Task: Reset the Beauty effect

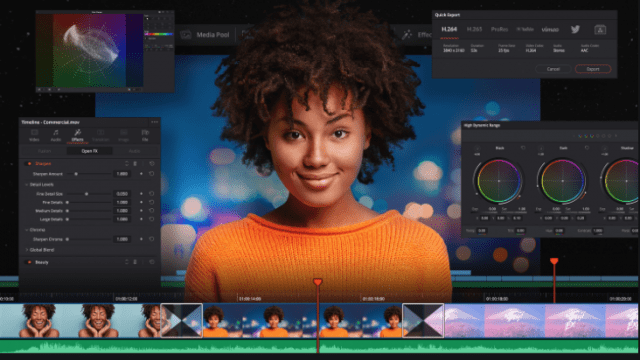Action: click(152, 262)
